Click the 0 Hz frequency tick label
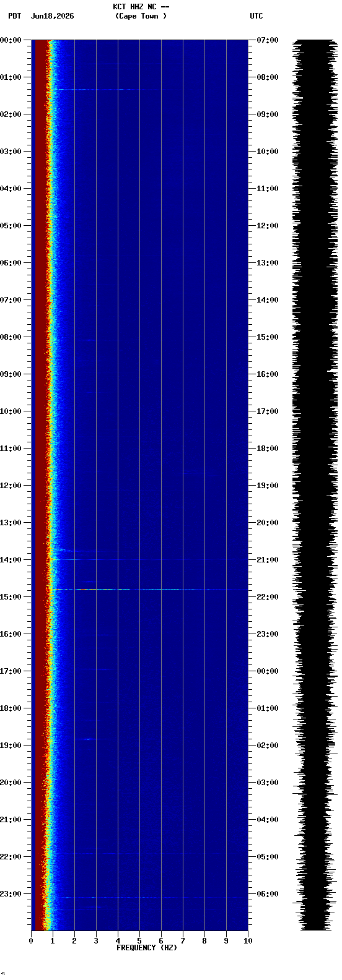This screenshot has height=980, width=342. click(31, 941)
